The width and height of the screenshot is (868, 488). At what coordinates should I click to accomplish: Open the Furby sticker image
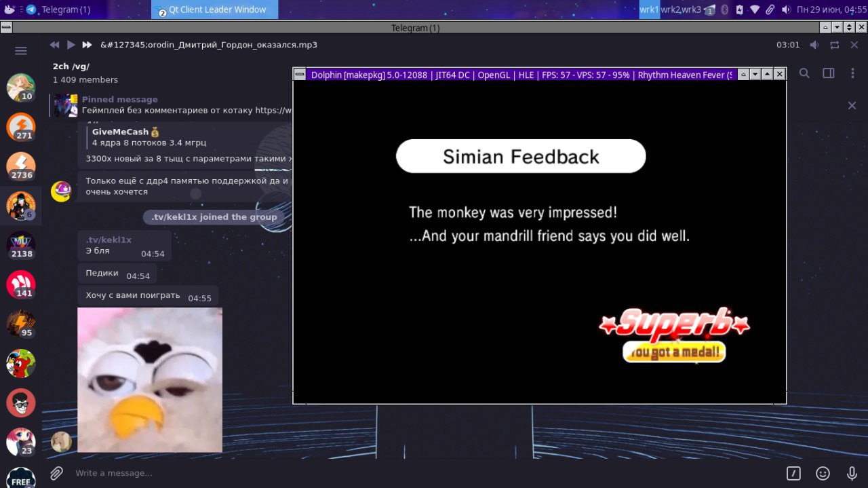pyautogui.click(x=150, y=379)
